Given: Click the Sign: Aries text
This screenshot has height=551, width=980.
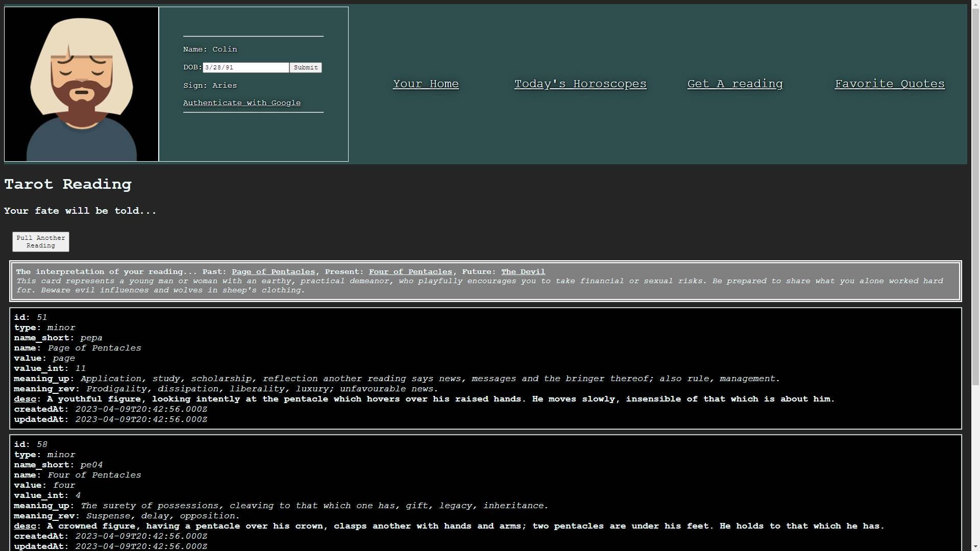Looking at the screenshot, I should tap(210, 86).
